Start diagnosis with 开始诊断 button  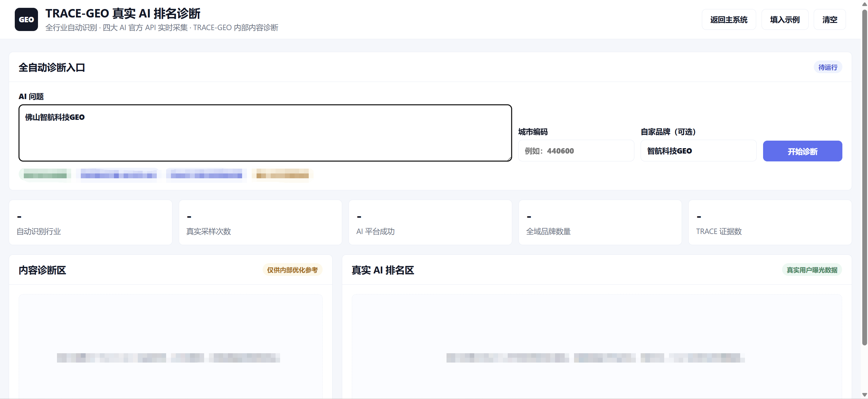[802, 151]
